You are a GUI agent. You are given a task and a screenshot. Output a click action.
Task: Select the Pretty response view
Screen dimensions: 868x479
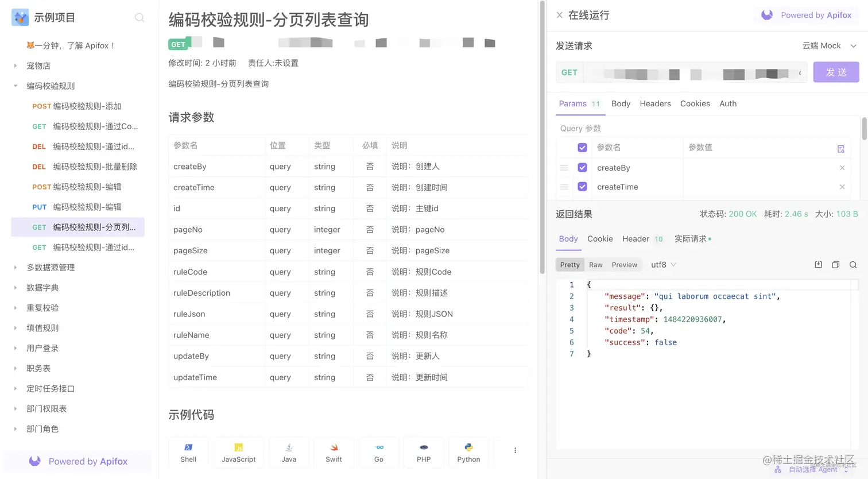(x=569, y=265)
